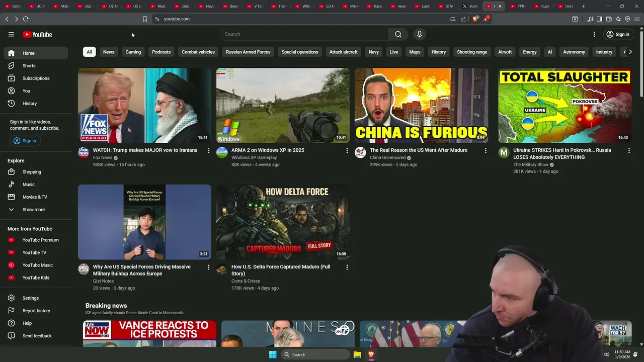Open Home in the sidebar
Viewport: 644px width, 362px height.
pos(36,53)
